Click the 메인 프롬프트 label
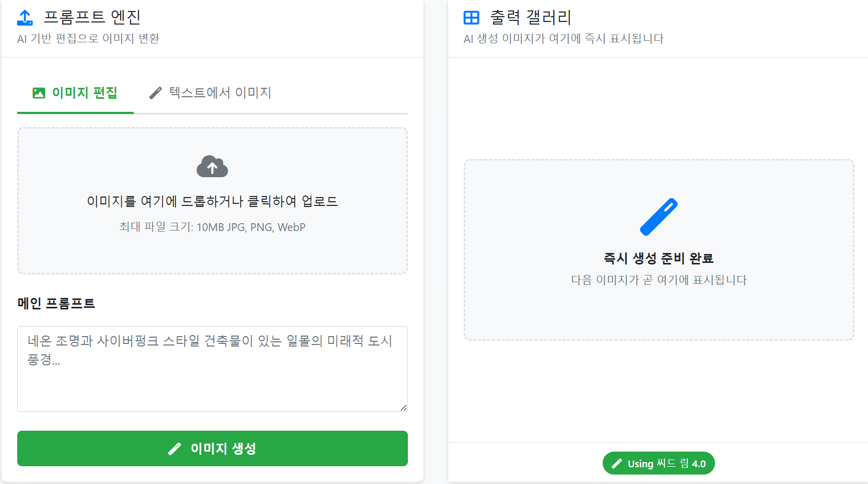The height and width of the screenshot is (484, 868). [x=56, y=303]
